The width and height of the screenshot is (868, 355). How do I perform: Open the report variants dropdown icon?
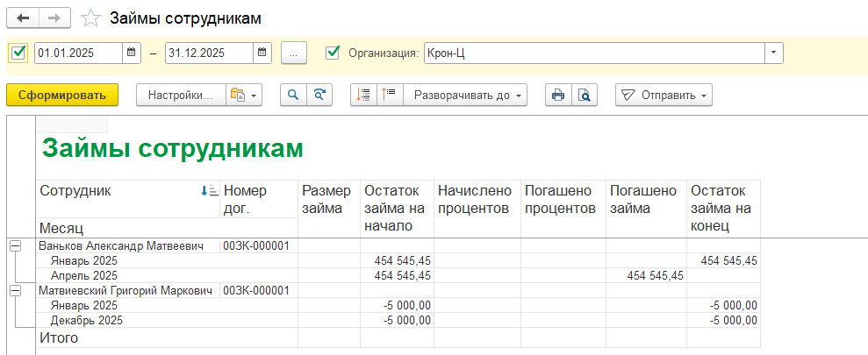(x=244, y=96)
